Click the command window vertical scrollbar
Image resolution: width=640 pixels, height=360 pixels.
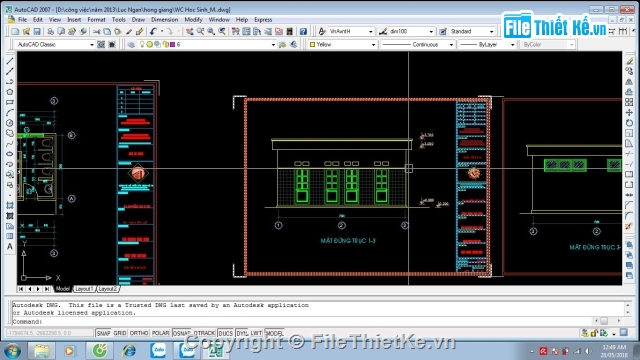click(628, 309)
